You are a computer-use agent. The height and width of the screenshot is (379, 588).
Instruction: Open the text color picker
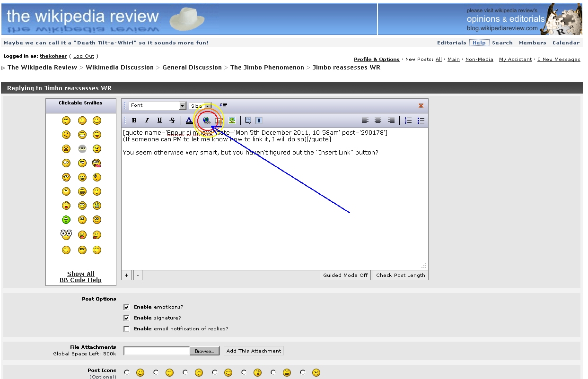pyautogui.click(x=189, y=121)
